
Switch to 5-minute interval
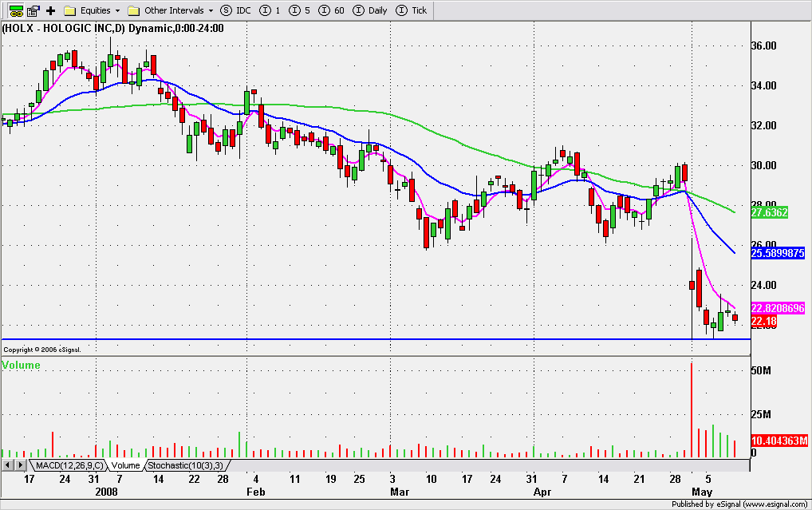300,10
